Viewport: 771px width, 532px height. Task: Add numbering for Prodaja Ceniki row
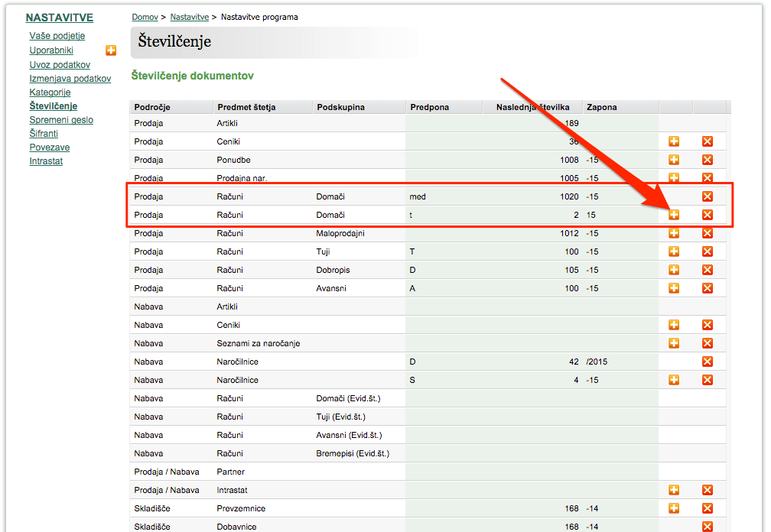pyautogui.click(x=674, y=141)
